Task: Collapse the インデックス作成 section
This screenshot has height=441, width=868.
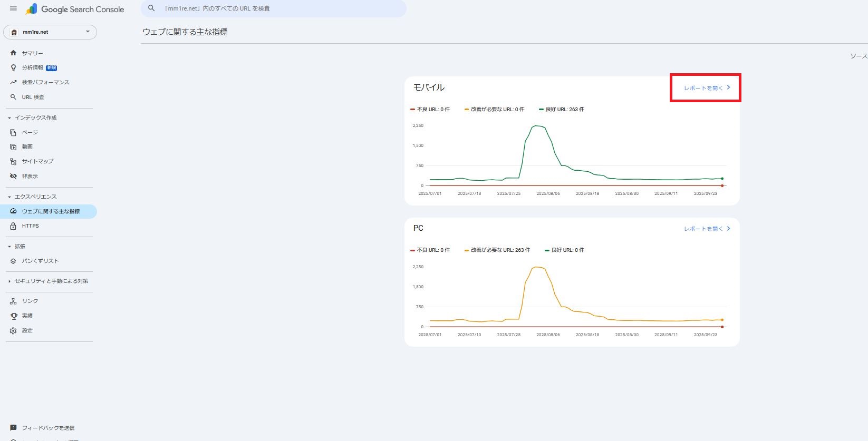Action: [9, 118]
